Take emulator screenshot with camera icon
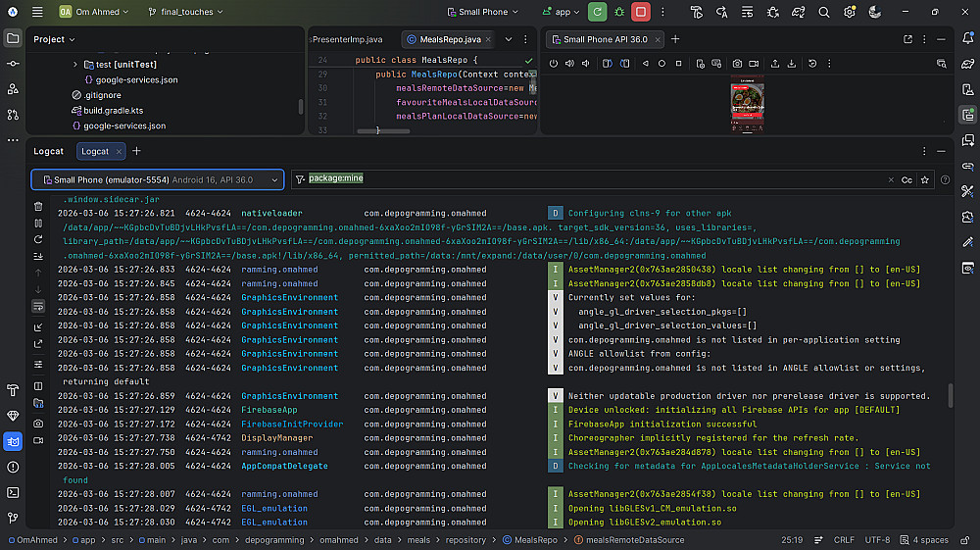The width and height of the screenshot is (980, 550). click(737, 64)
